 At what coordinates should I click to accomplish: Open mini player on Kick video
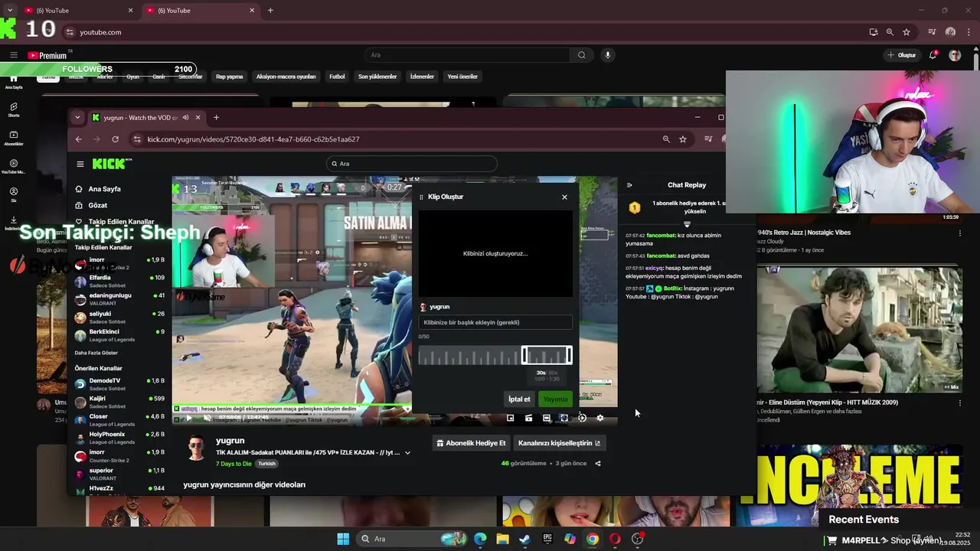tap(511, 418)
